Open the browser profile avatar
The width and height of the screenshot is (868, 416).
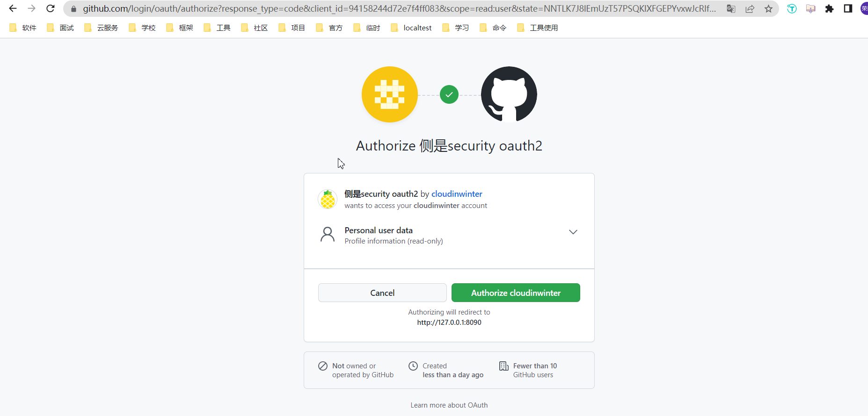864,8
